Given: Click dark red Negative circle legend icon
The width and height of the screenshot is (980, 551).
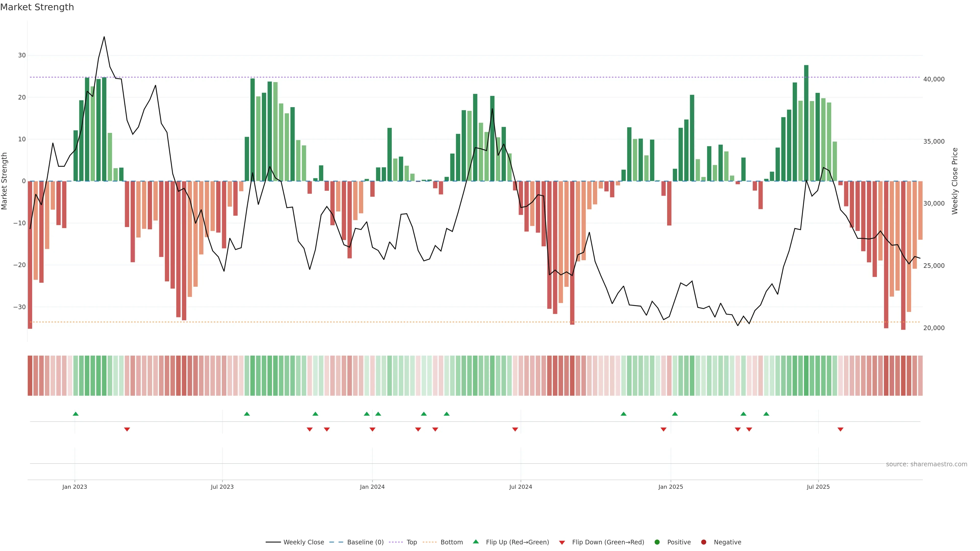Looking at the screenshot, I should tap(703, 542).
